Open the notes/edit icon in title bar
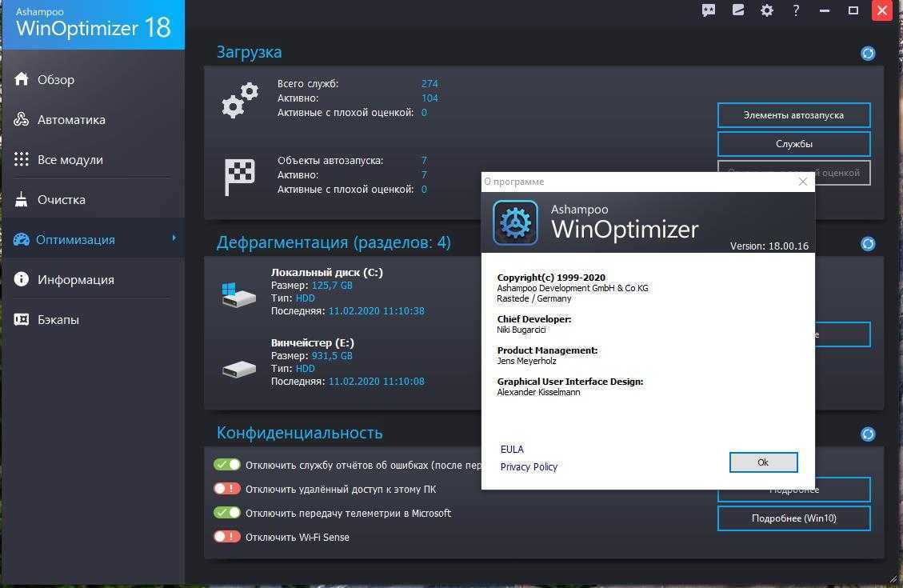The height and width of the screenshot is (588, 903). click(x=737, y=10)
